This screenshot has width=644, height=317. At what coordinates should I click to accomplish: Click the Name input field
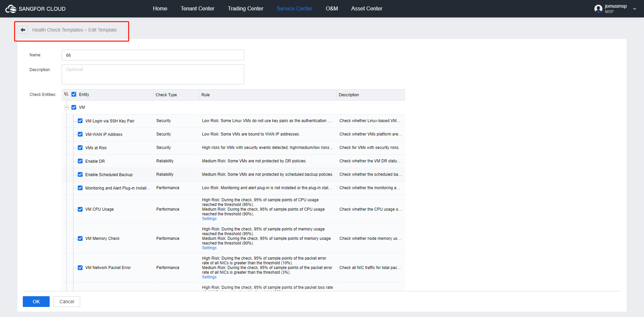pos(153,55)
